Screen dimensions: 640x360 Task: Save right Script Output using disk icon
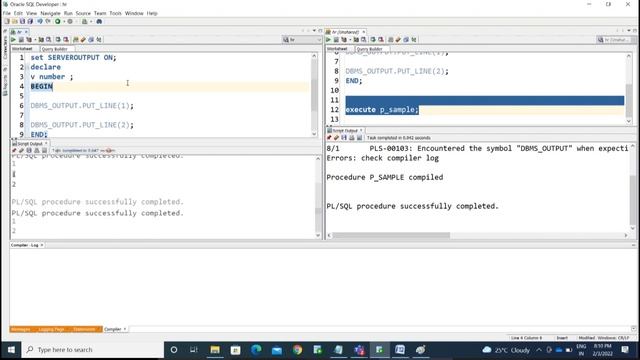pos(344,138)
